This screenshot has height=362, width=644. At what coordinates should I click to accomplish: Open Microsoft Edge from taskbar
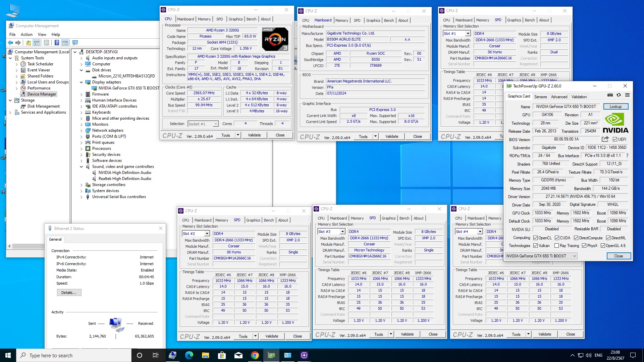coord(189,355)
